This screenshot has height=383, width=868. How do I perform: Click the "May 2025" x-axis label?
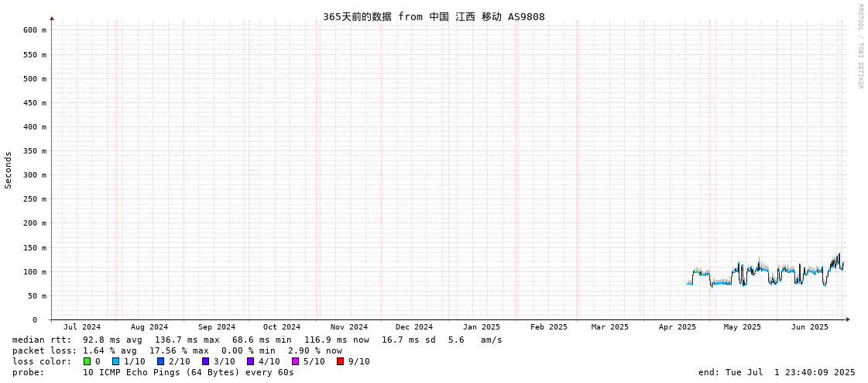[743, 327]
